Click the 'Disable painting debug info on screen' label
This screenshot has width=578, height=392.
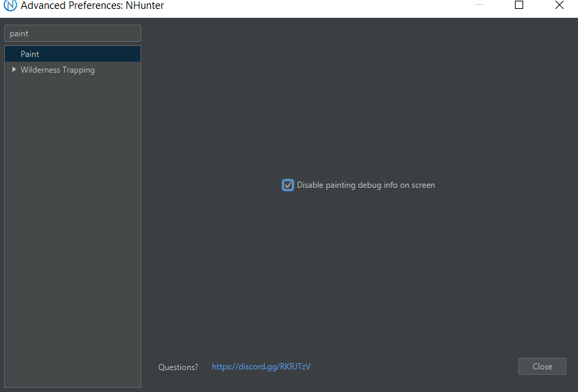click(365, 185)
